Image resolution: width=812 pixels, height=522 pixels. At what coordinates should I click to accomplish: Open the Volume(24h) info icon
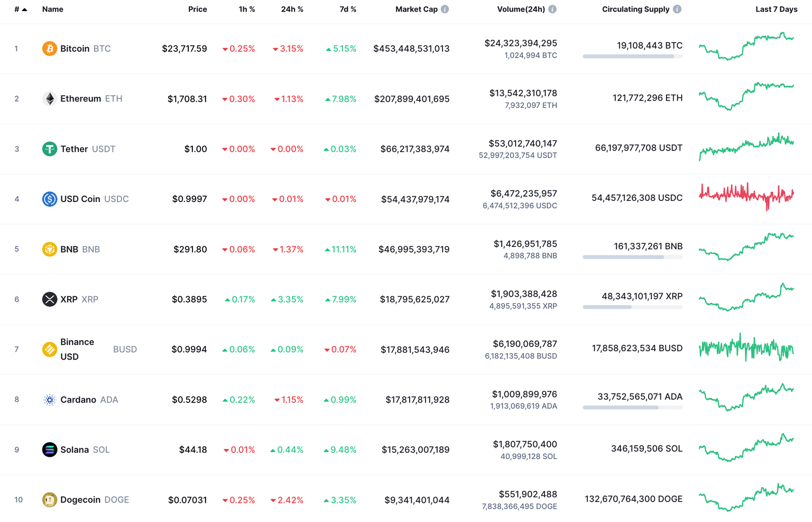552,10
